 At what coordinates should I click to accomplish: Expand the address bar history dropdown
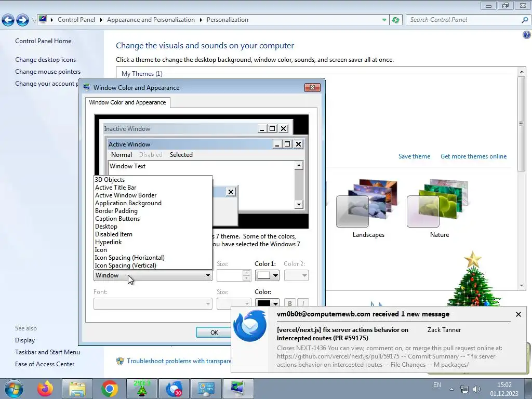point(384,20)
